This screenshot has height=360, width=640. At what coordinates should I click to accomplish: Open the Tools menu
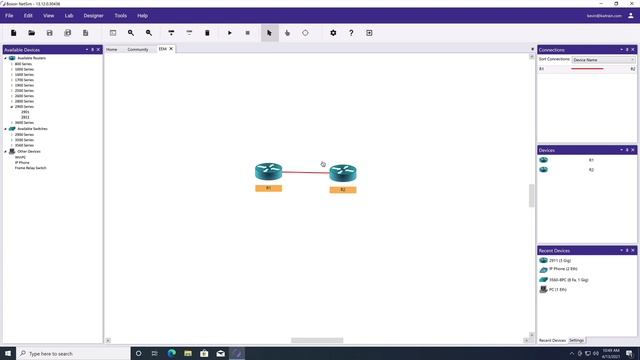click(120, 16)
